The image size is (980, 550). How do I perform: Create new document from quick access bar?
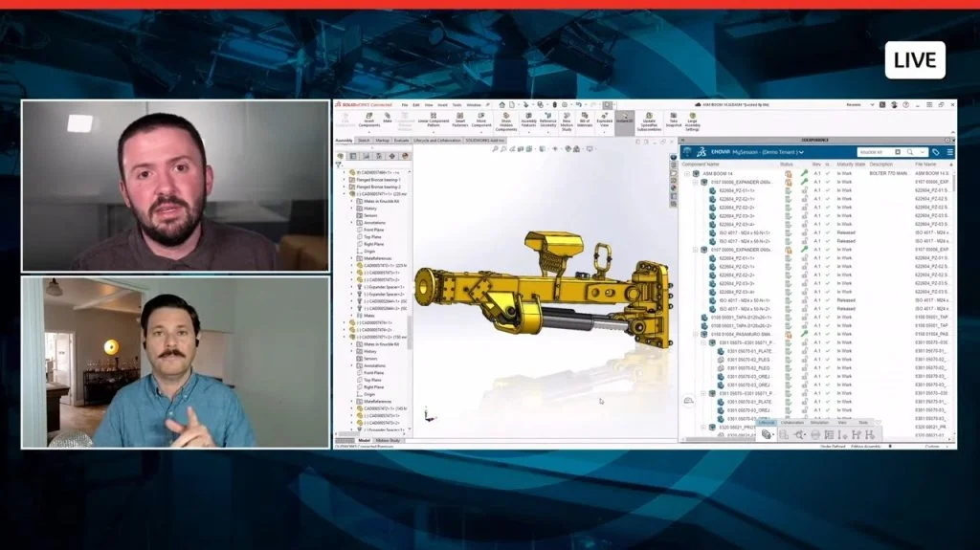511,105
